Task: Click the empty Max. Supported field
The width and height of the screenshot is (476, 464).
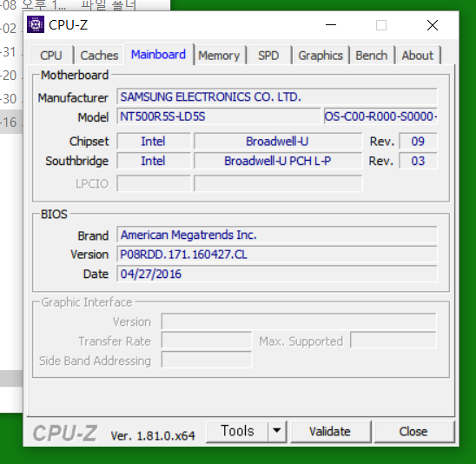Action: tap(393, 340)
